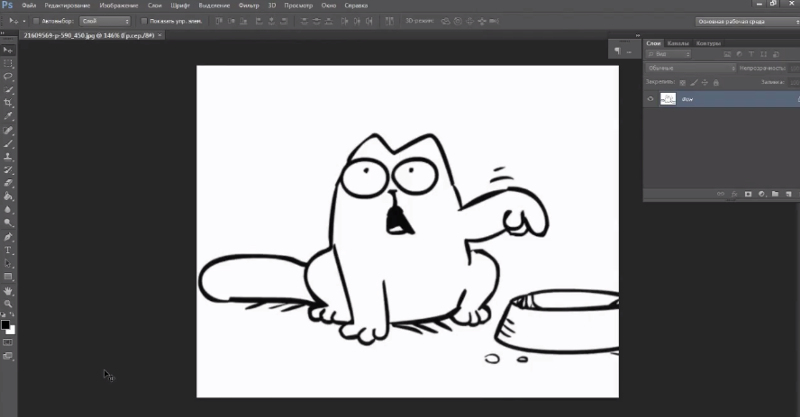Toggle type layer filter
Image resolution: width=800 pixels, height=417 pixels.
coord(751,54)
